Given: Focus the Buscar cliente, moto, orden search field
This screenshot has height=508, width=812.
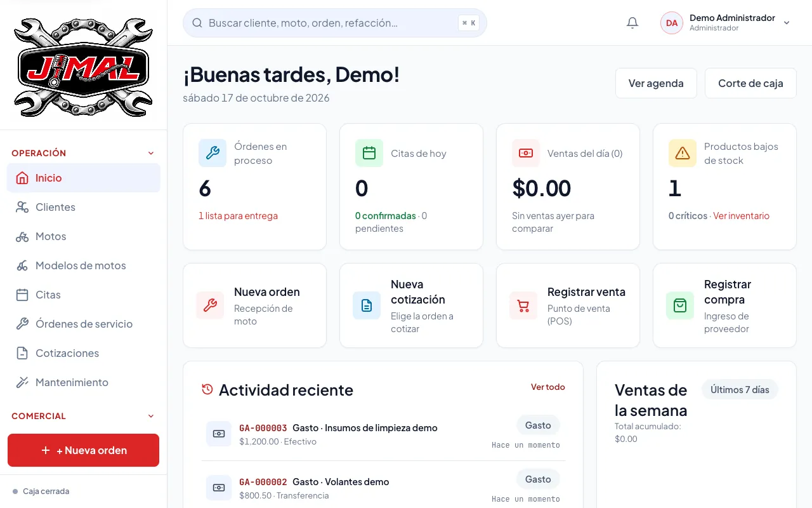Looking at the screenshot, I should [335, 23].
